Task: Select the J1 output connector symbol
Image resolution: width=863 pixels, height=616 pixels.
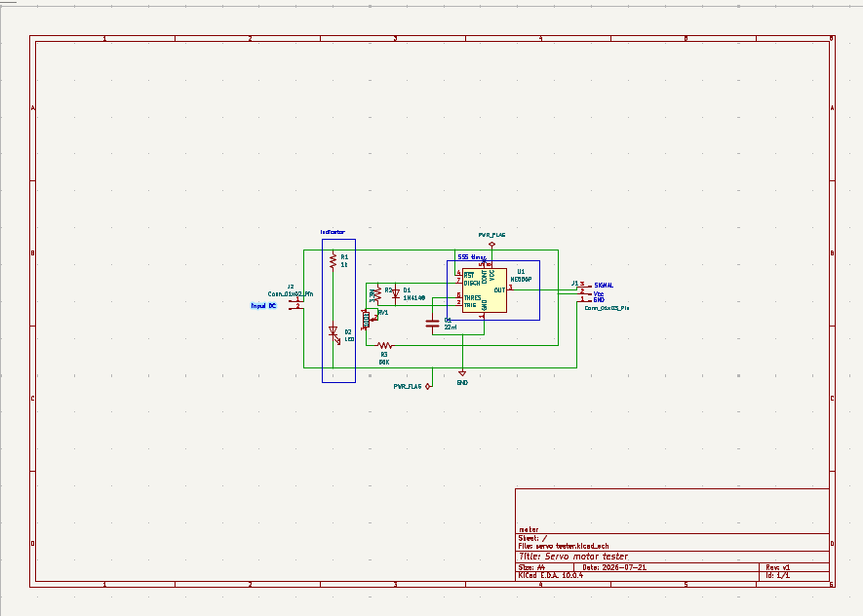Action: click(584, 292)
